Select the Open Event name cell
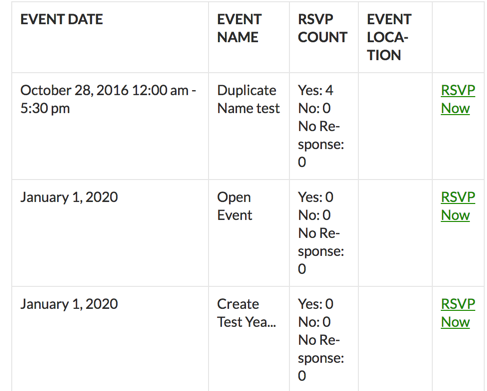The height and width of the screenshot is (391, 487). (x=234, y=206)
